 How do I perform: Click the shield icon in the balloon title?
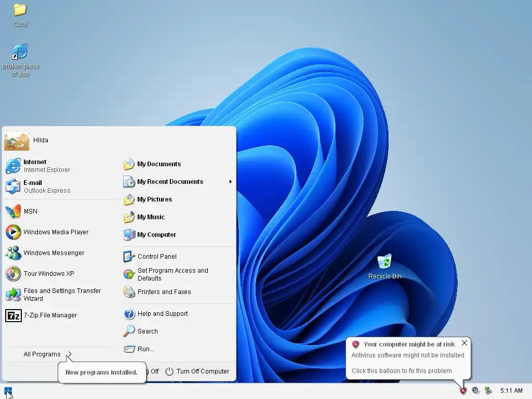355,344
